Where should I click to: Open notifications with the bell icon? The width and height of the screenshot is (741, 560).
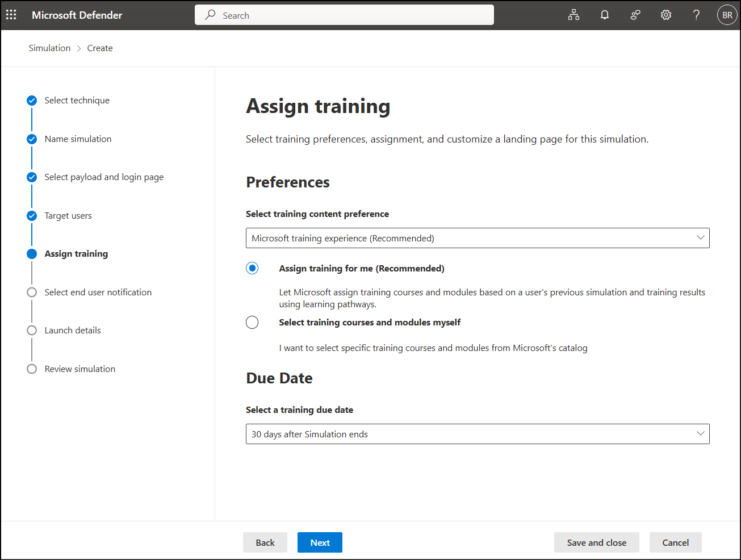[x=604, y=15]
